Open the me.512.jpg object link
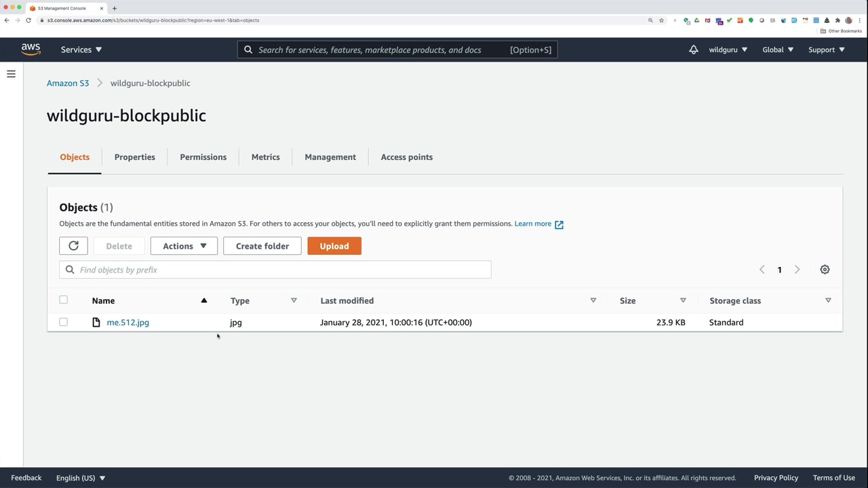This screenshot has width=868, height=488. coord(127,323)
